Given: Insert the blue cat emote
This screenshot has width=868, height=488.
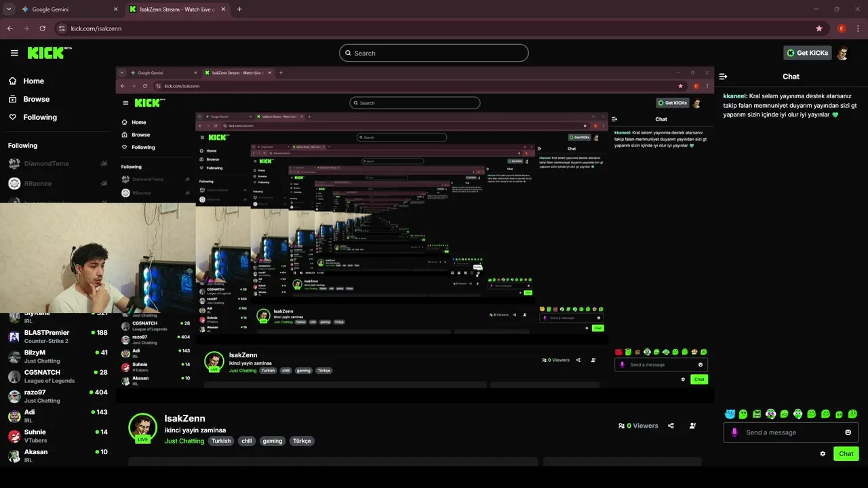Looking at the screenshot, I should click(730, 413).
